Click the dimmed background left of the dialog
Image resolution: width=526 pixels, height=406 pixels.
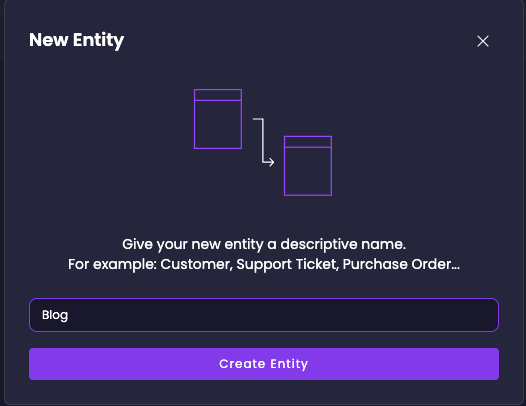click(2, 201)
